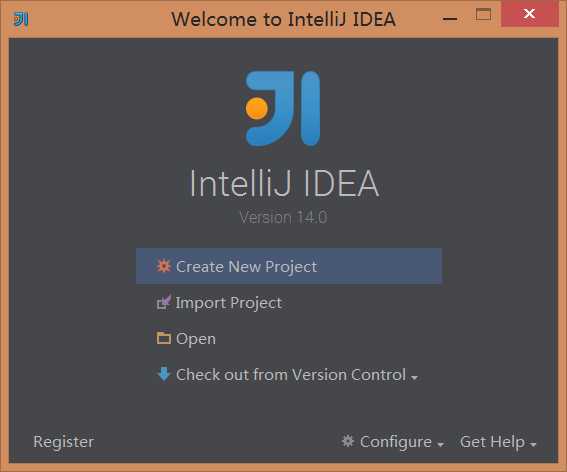Click the Version 14.0 text
567x472 pixels.
[283, 217]
